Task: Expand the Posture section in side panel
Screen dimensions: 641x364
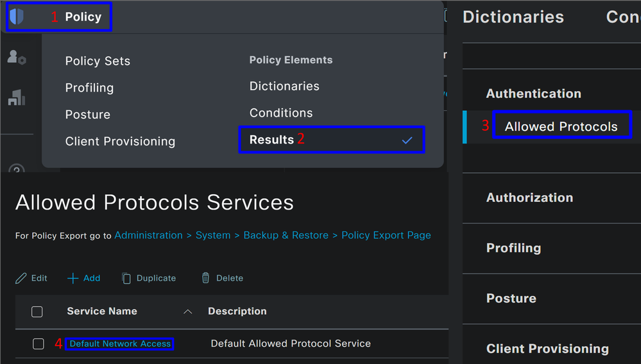Action: pyautogui.click(x=511, y=298)
